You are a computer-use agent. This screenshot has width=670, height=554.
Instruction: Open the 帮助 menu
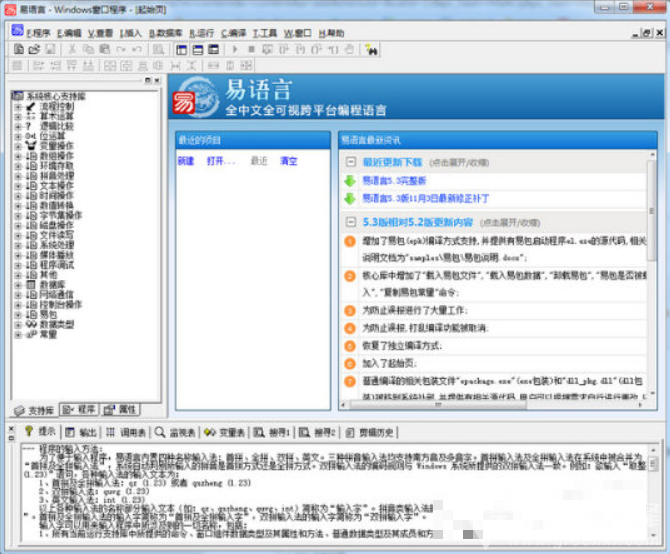331,33
